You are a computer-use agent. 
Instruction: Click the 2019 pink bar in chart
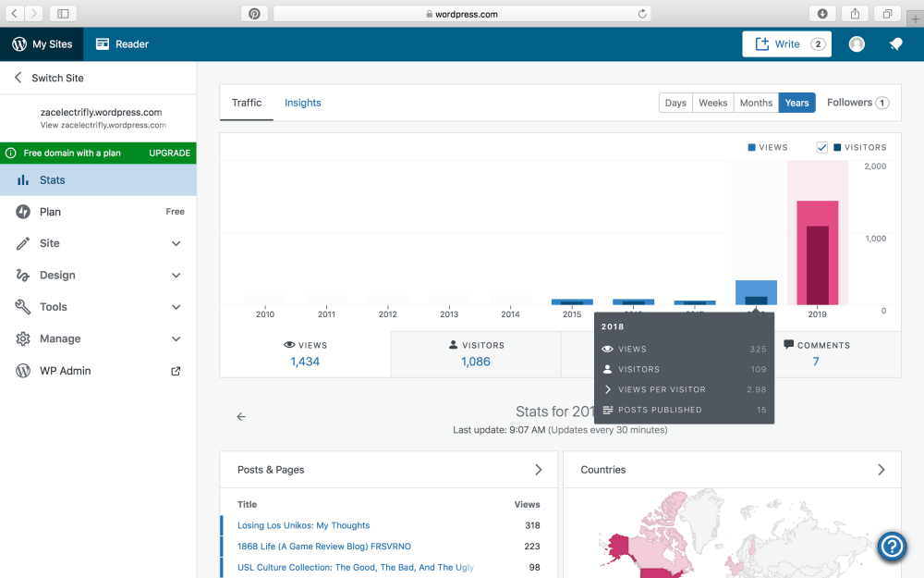(x=817, y=252)
